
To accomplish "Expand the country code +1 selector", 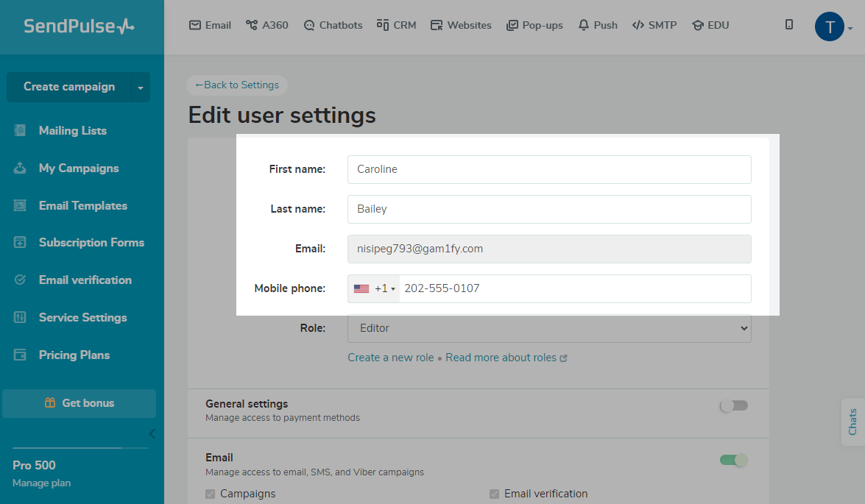I will 375,288.
